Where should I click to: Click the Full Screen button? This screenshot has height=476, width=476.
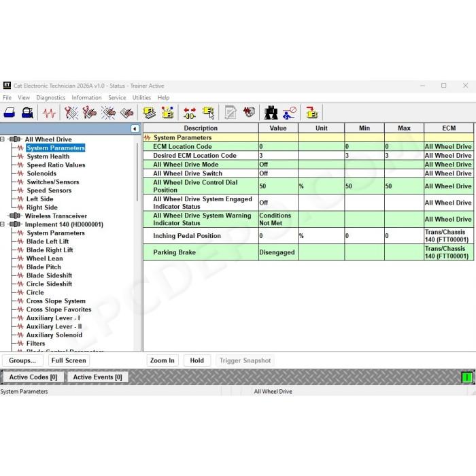(69, 360)
